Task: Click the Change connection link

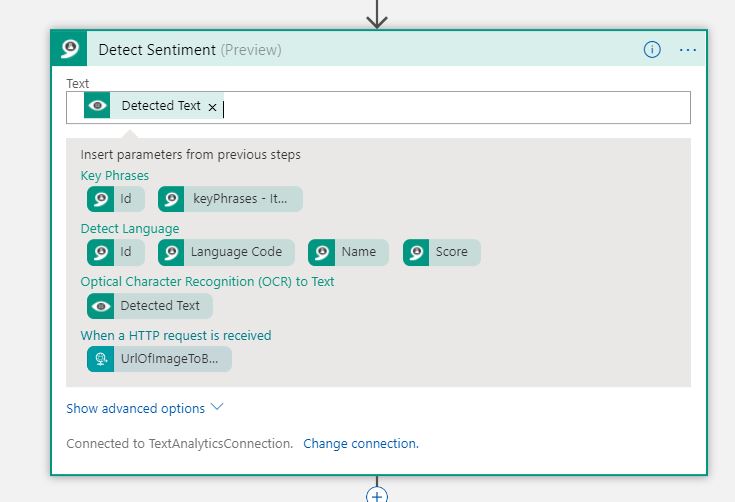Action: click(361, 443)
